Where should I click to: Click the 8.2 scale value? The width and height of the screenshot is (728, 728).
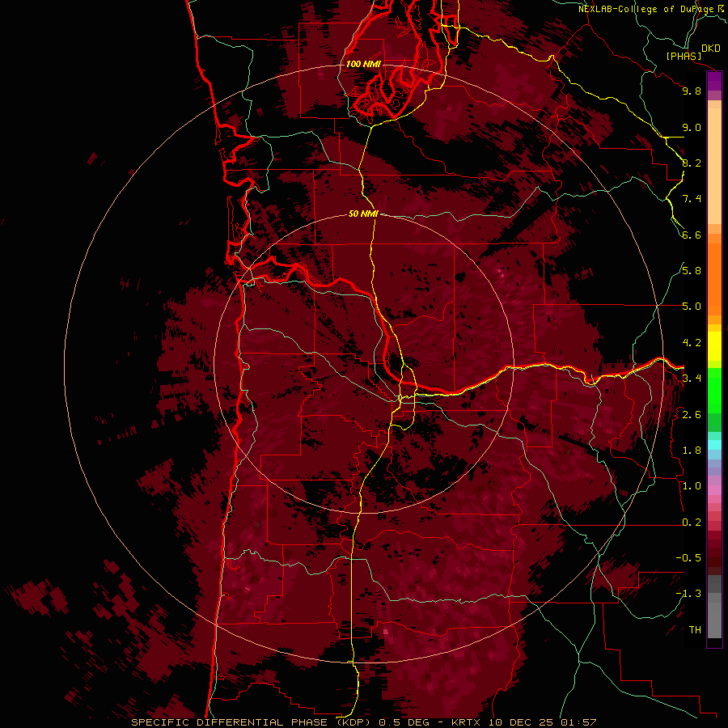coord(692,163)
